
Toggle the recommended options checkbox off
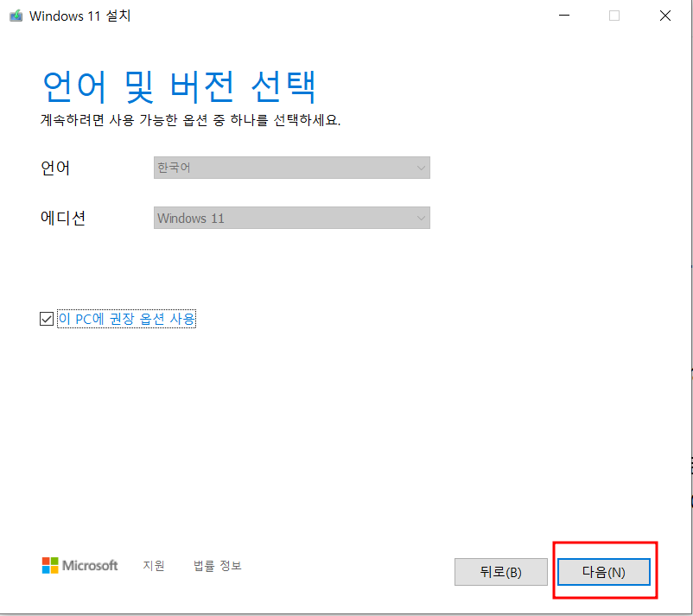tap(47, 318)
